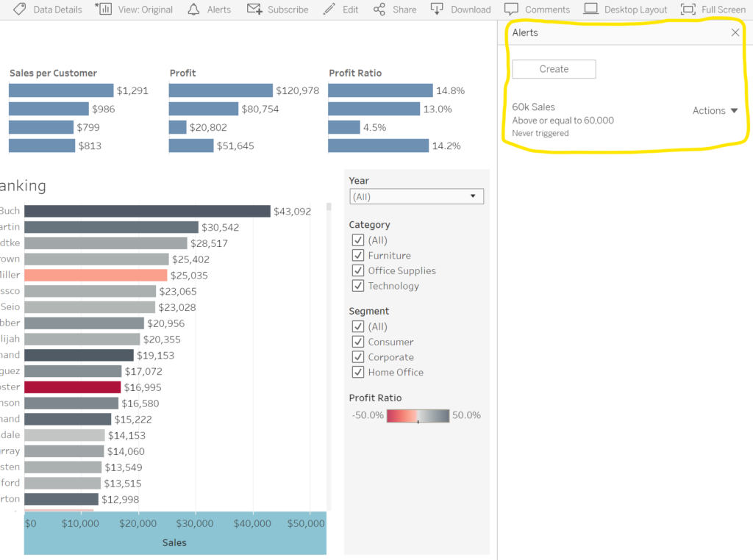Uncheck the Furniture category checkbox
The image size is (753, 560).
(x=358, y=256)
